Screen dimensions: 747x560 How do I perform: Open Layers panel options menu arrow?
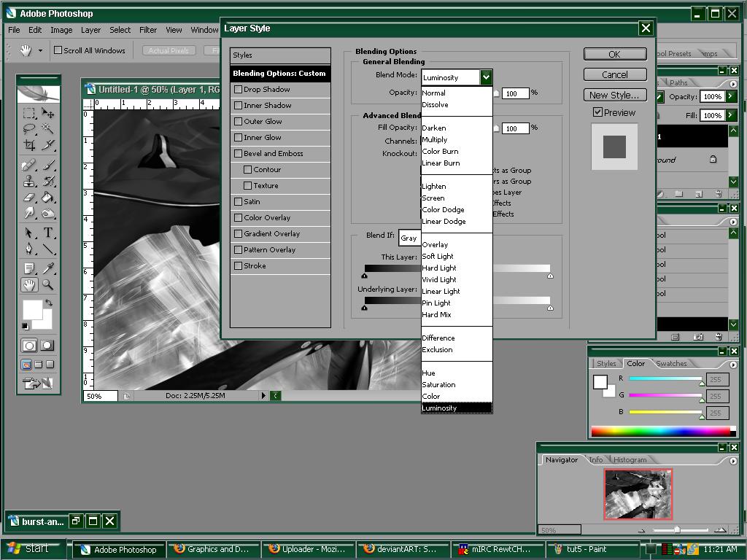[733, 84]
